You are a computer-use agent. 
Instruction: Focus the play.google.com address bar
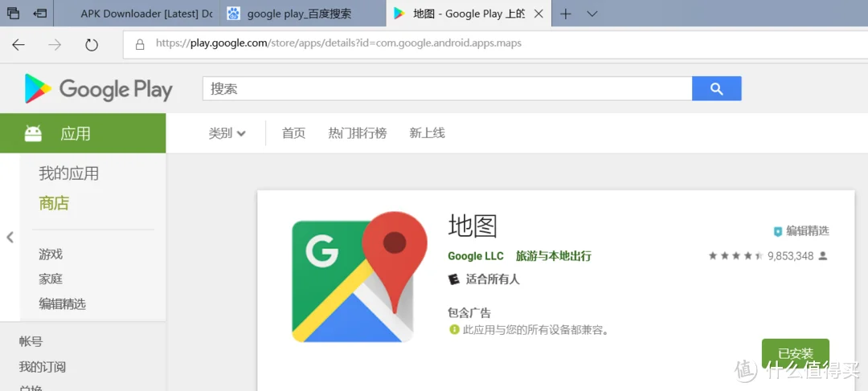pyautogui.click(x=495, y=43)
